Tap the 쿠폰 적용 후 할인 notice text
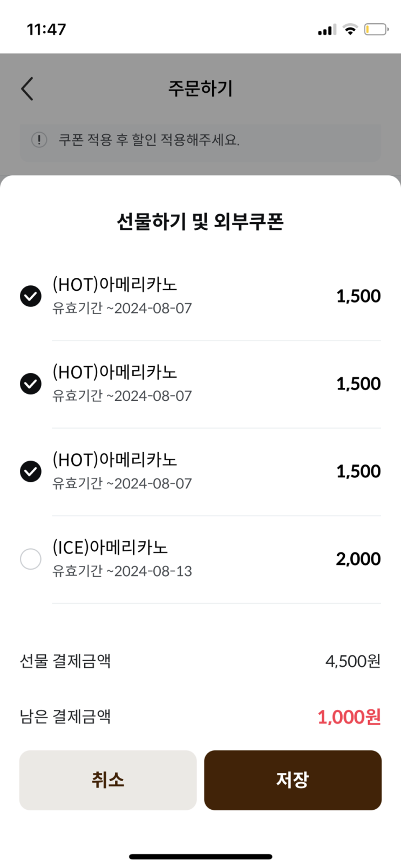This screenshot has width=401, height=868. pyautogui.click(x=149, y=140)
